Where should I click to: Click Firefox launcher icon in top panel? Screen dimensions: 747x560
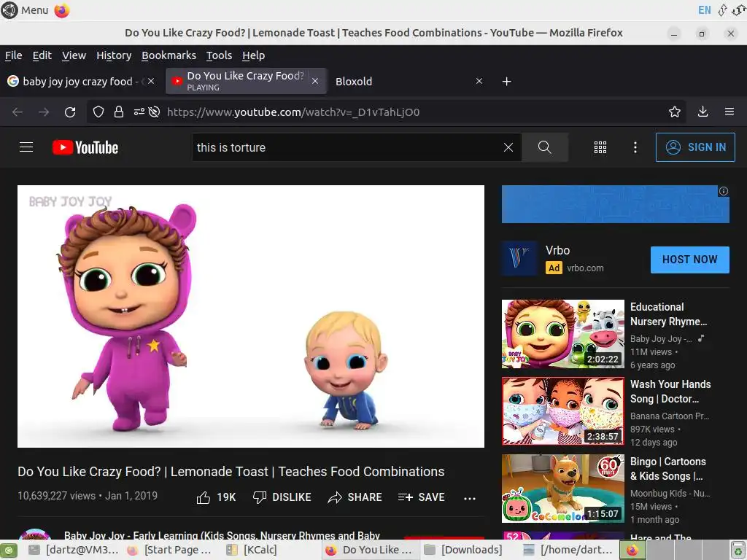click(x=62, y=10)
